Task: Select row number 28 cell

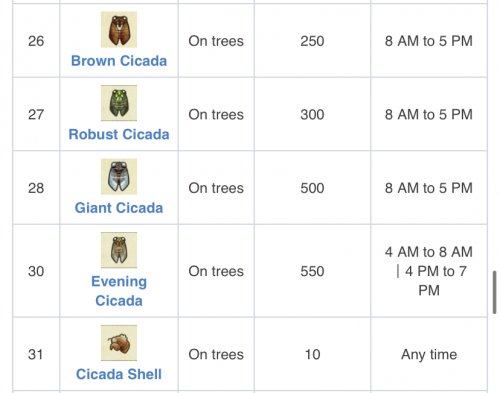Action: 36,188
